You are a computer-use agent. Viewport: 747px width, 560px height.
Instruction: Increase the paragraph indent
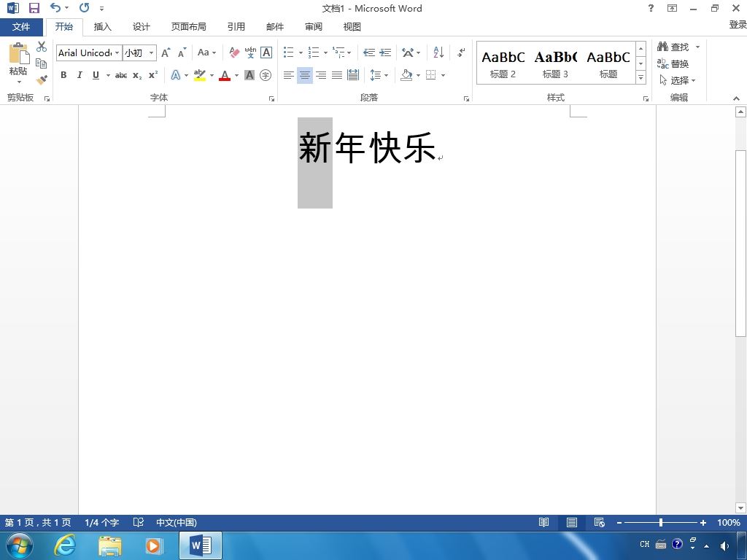pyautogui.click(x=385, y=52)
